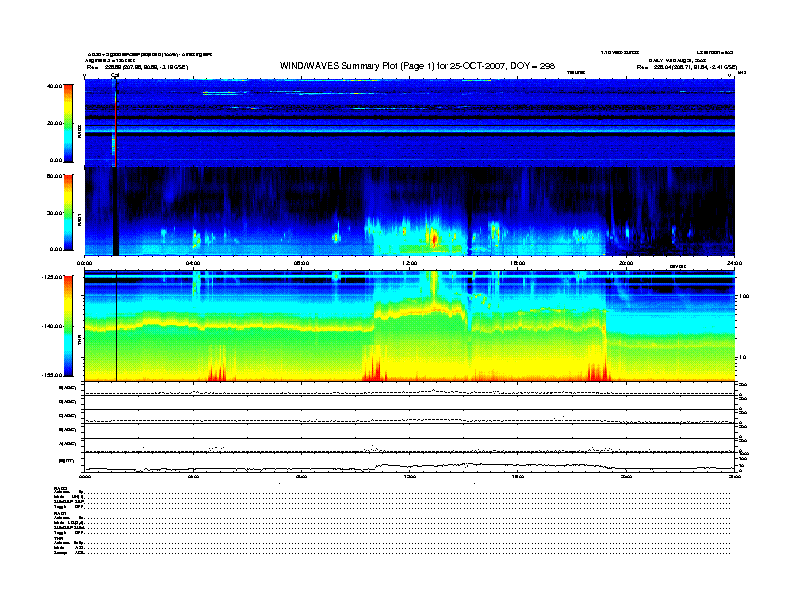The height and width of the screenshot is (612, 792).
Task: Click the 20.00 label on RAD2 color scale
Action: click(x=55, y=123)
